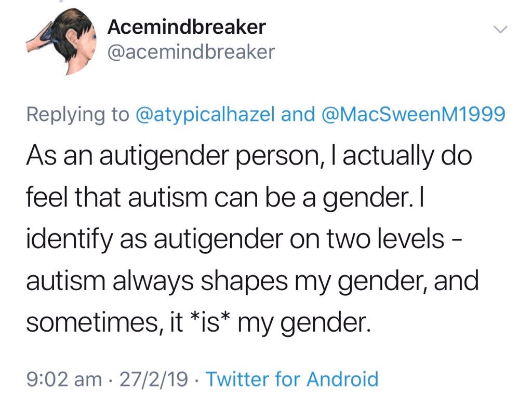This screenshot has height=409, width=532.
Task: Tap the word 'Android' in source label
Action: (342, 378)
